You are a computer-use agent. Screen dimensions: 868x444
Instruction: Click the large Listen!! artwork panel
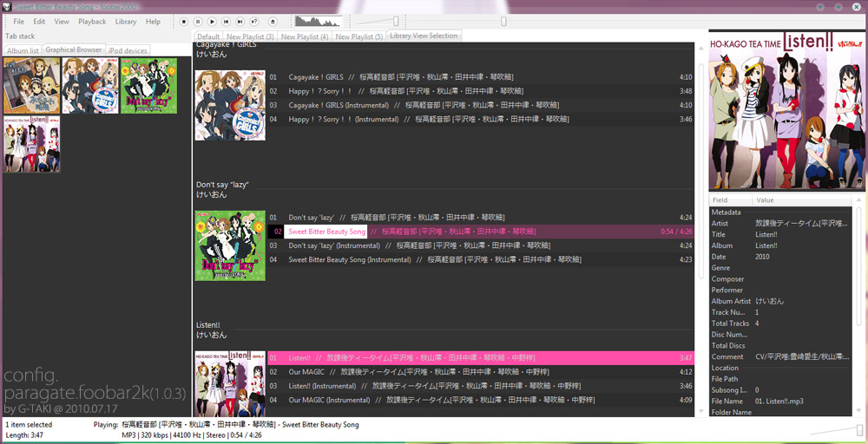[x=786, y=114]
